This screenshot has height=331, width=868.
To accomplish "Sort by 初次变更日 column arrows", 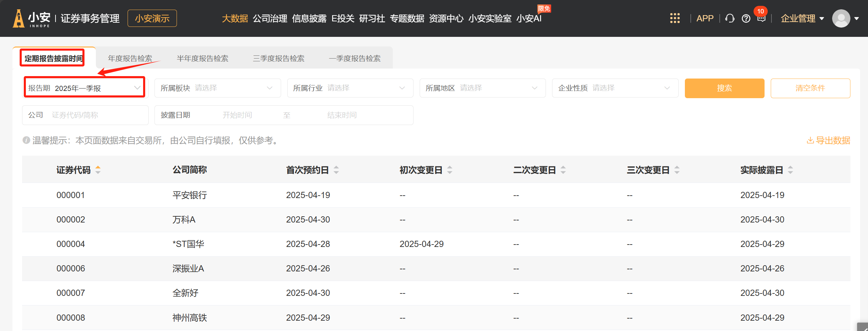I will pos(450,170).
